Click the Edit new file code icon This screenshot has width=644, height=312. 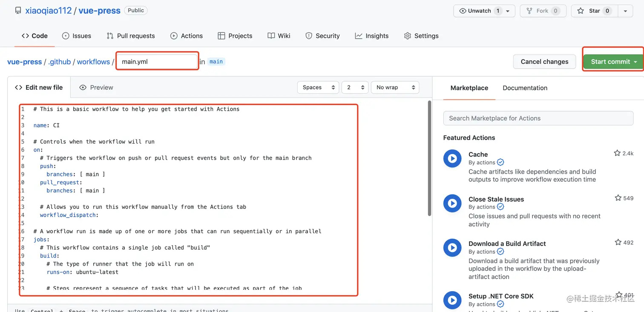coord(18,87)
